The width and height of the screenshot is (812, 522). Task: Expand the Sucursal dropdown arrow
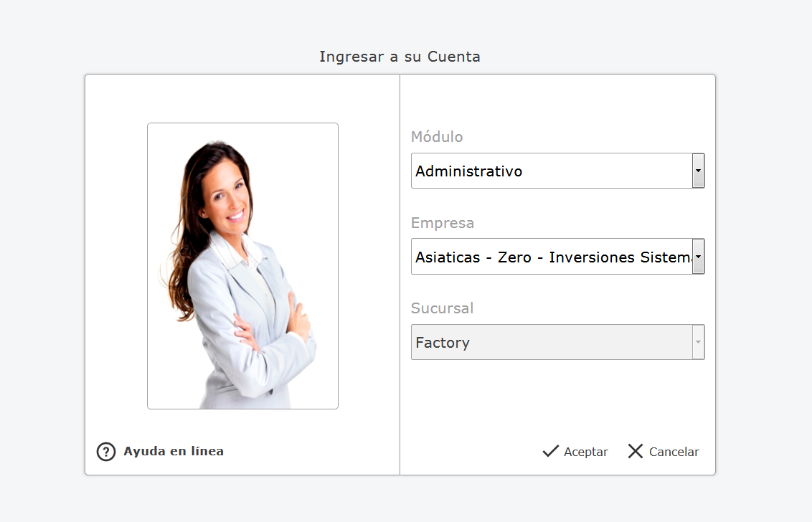(698, 342)
